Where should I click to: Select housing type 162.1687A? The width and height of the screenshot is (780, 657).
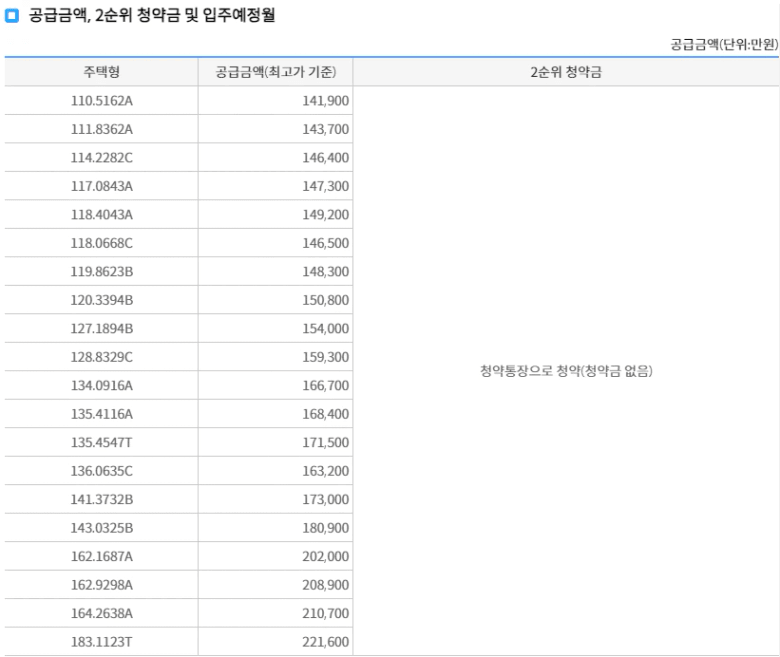[101, 556]
